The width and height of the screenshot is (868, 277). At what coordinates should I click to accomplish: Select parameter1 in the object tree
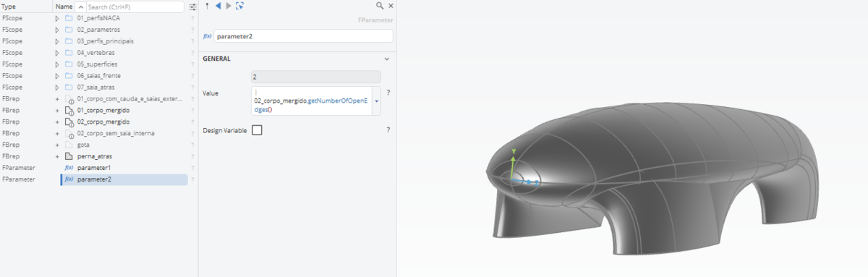(x=93, y=168)
